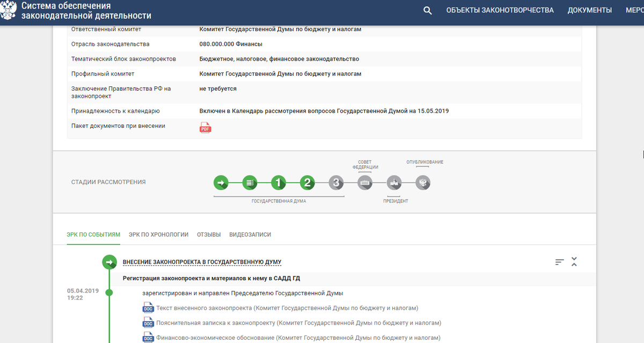
Task: Open ОБЪЕКТЫ ЗАКОНОТВОРЧЕСТВА menu
Action: [500, 10]
